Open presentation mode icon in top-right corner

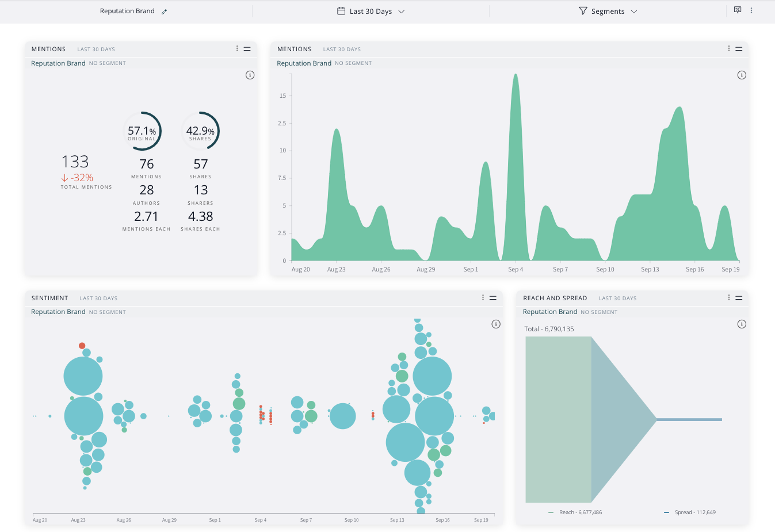738,10
